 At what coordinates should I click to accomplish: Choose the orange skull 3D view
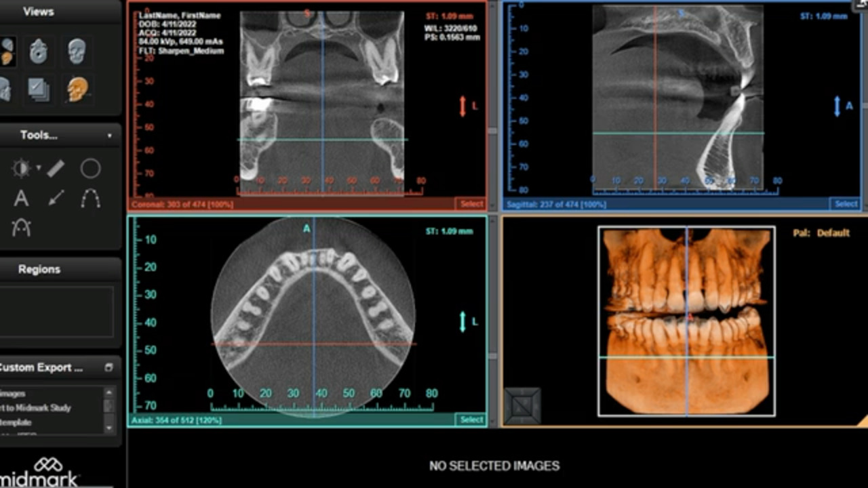tap(77, 89)
